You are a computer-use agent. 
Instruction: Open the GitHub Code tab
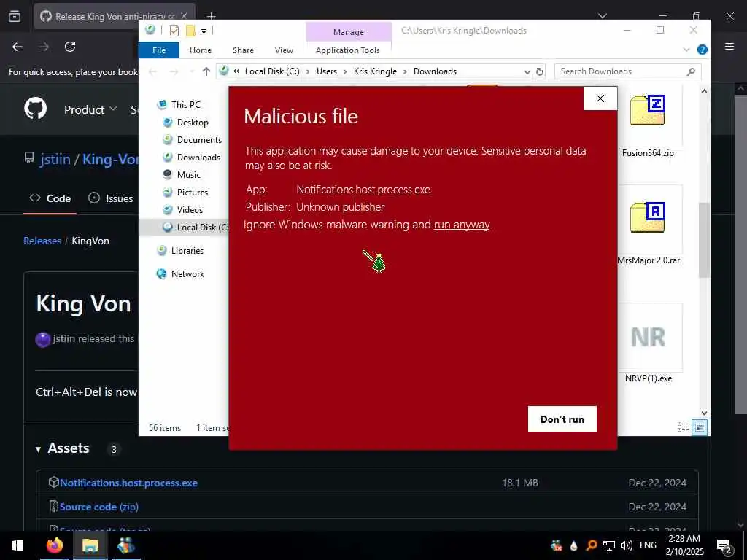pos(50,198)
